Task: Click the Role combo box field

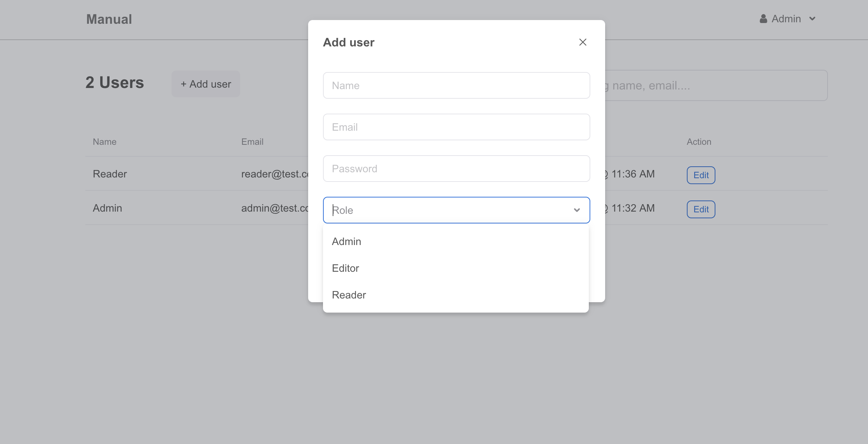Action: coord(446,210)
